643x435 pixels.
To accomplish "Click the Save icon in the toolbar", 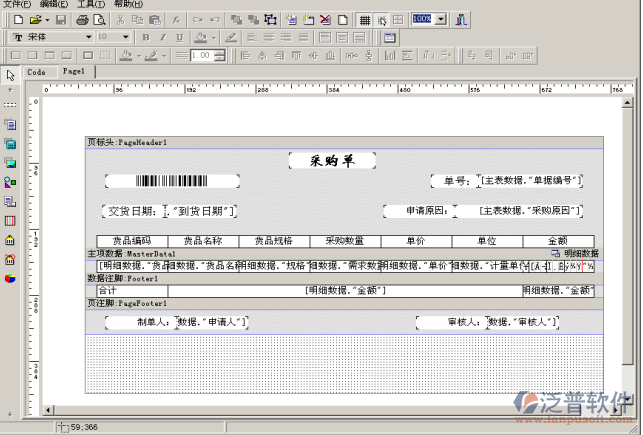I will point(60,19).
